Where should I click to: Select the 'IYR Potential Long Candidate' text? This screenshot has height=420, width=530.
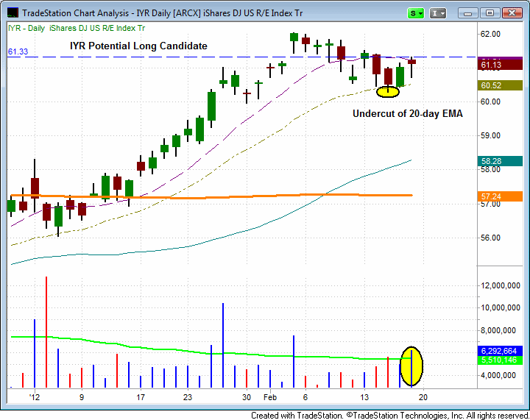click(x=138, y=46)
